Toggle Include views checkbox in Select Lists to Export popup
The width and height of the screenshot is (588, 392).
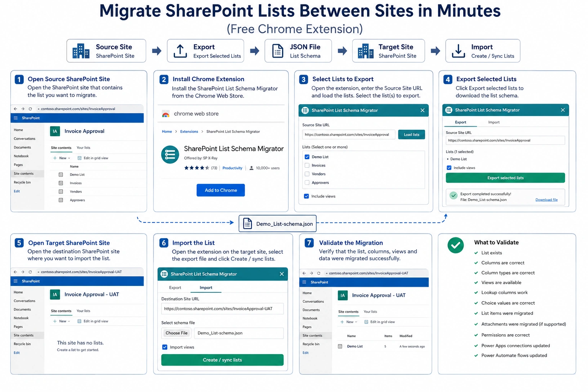pyautogui.click(x=306, y=196)
